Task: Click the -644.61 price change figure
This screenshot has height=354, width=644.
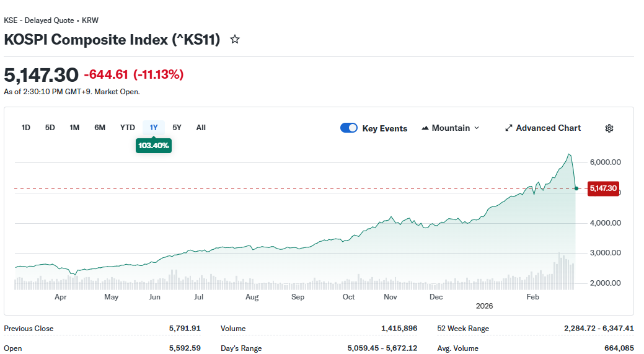Action: tap(106, 74)
